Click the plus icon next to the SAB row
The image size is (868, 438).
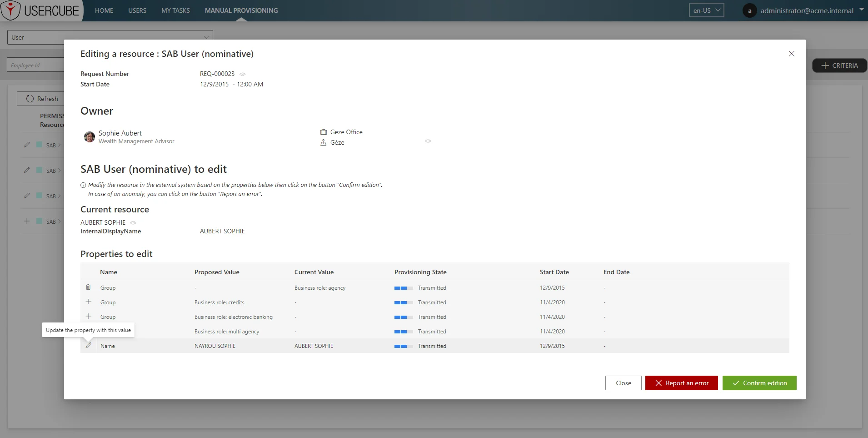click(27, 221)
